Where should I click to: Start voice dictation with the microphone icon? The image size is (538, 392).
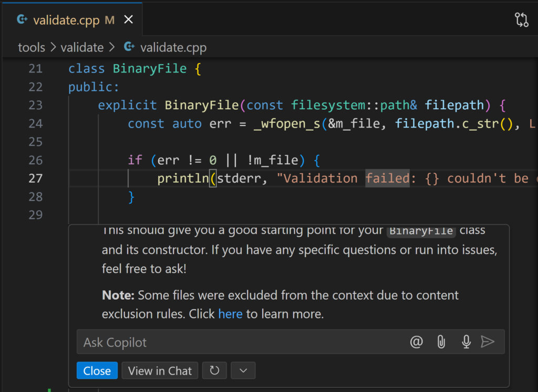466,342
